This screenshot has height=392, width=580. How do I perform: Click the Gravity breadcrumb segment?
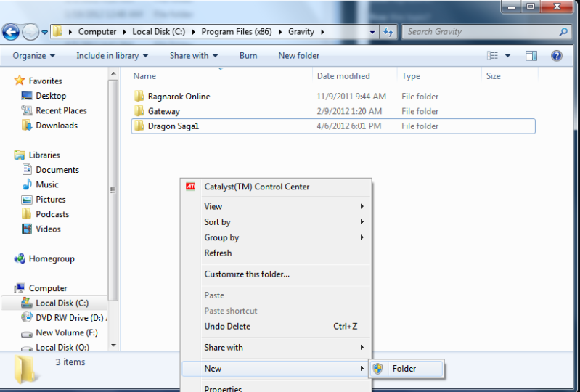click(x=301, y=32)
